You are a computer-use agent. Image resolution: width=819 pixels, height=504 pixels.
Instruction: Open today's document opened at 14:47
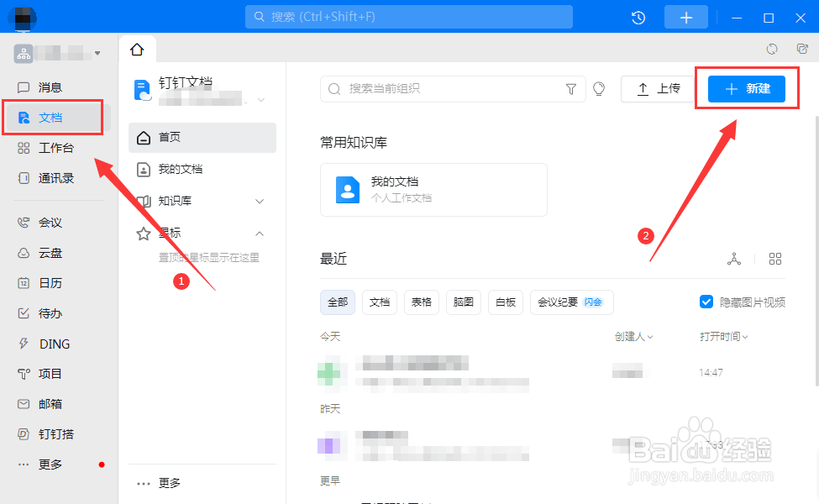[x=553, y=373]
